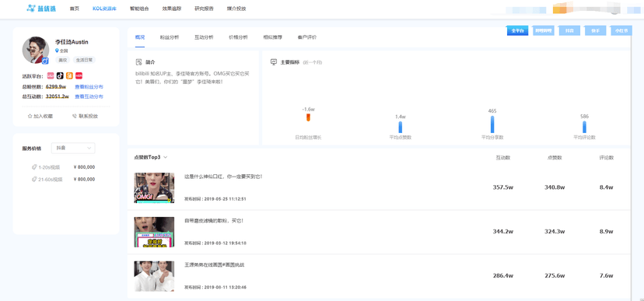
Task: Click the red Xiaohongshu platform icon
Action: click(79, 75)
